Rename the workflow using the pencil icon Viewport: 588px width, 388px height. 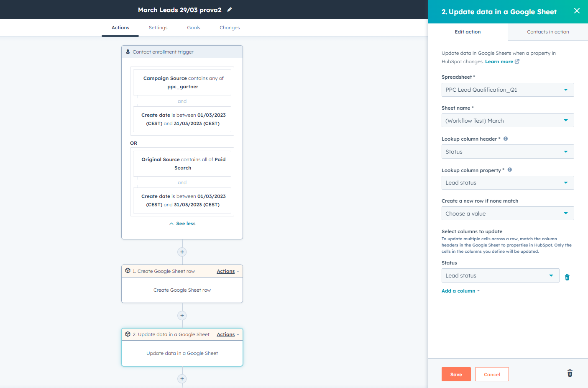coord(229,10)
